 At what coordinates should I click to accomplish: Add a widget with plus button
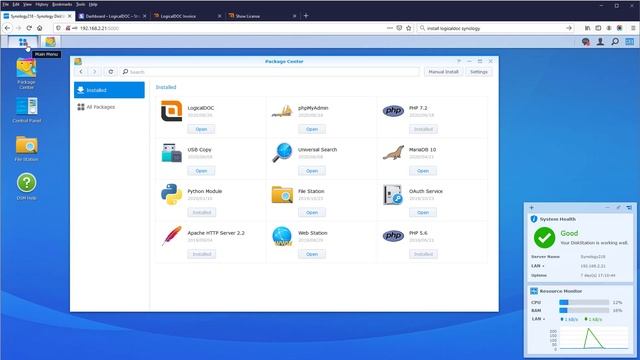[531, 208]
